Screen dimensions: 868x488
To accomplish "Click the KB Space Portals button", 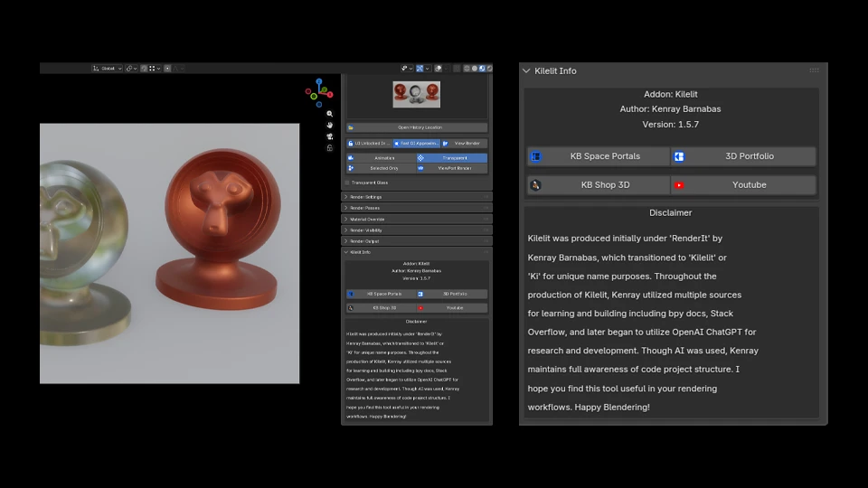I will 598,156.
